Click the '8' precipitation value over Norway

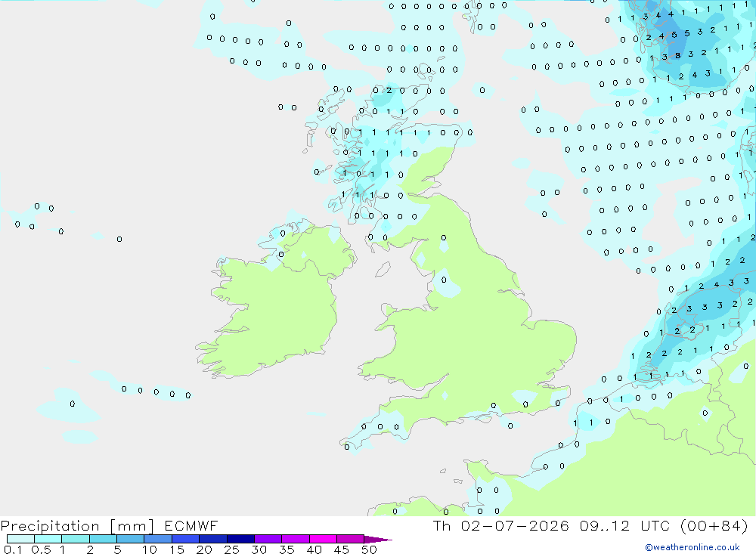(x=677, y=56)
